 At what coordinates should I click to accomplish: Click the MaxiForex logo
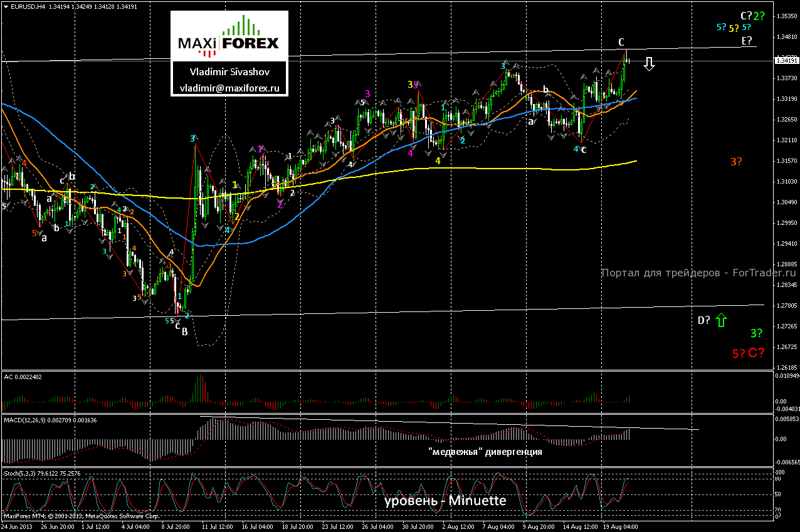click(229, 36)
